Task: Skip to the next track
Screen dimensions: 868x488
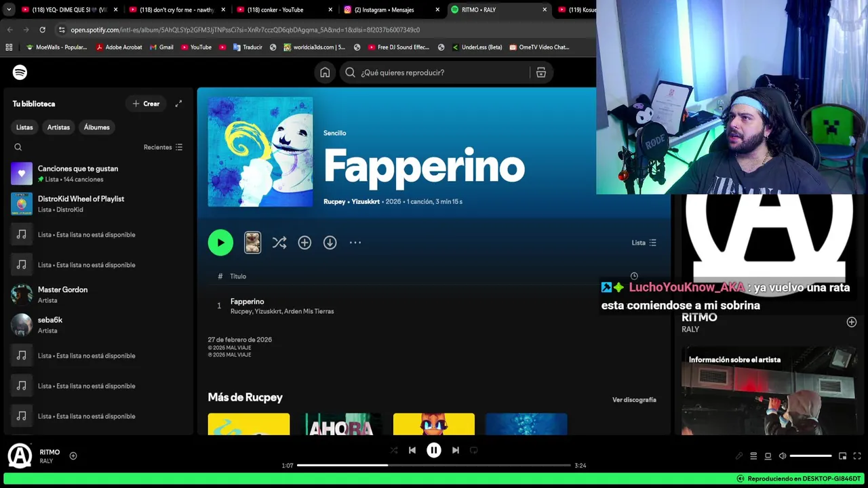Action: pyautogui.click(x=456, y=450)
